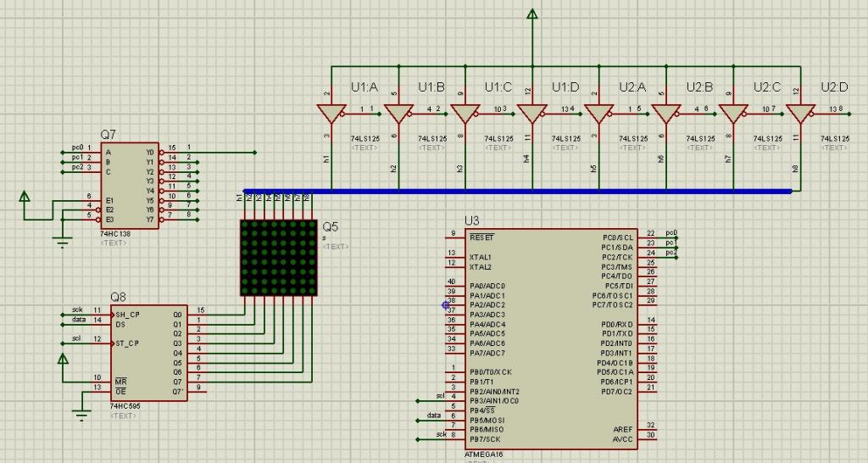Select the Q8 74HC595 shift register body
868x463 pixels.
click(x=149, y=353)
